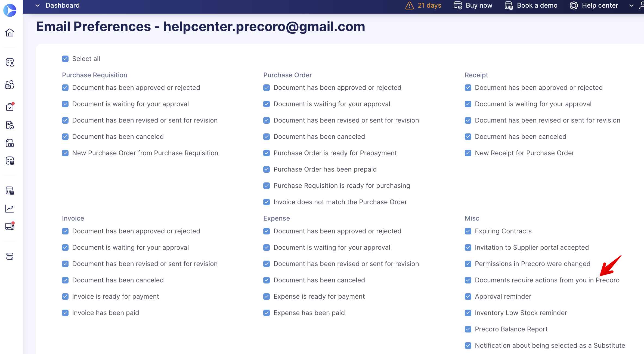Select Dashboard menu tab at top
This screenshot has height=354, width=644.
coord(63,5)
